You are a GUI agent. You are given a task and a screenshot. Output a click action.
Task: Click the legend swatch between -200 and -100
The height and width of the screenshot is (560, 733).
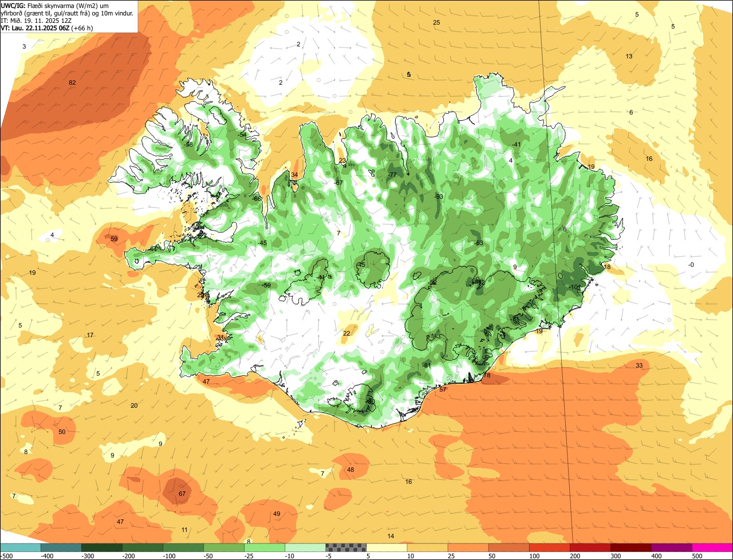pyautogui.click(x=143, y=547)
